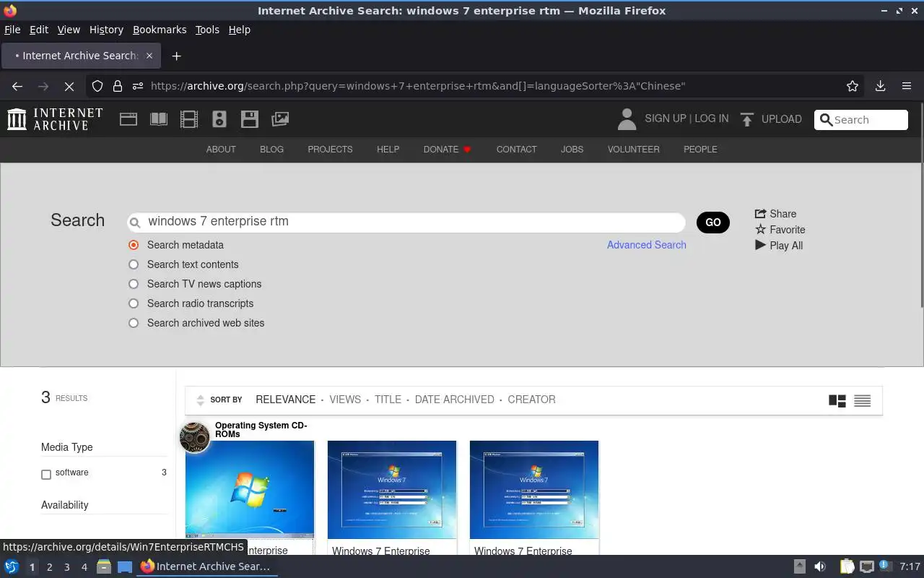Click the top-right Search box
This screenshot has width=924, height=578.
[x=861, y=120]
